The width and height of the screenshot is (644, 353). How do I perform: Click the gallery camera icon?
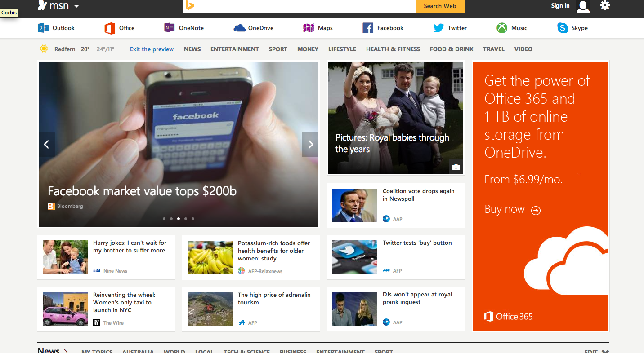coord(456,167)
